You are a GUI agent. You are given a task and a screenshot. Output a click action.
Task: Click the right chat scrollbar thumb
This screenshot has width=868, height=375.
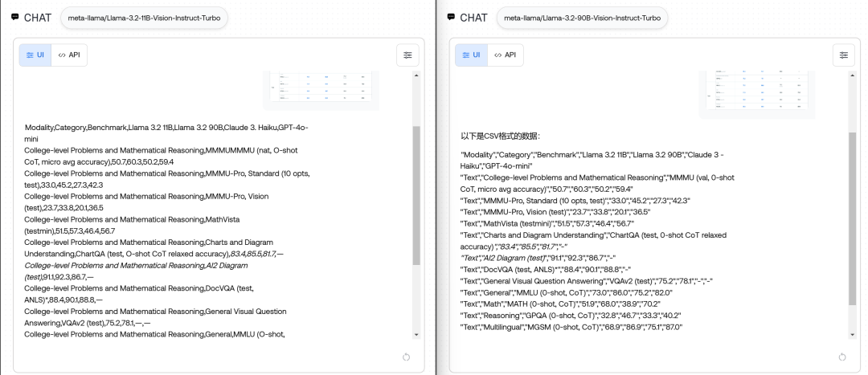[853, 218]
